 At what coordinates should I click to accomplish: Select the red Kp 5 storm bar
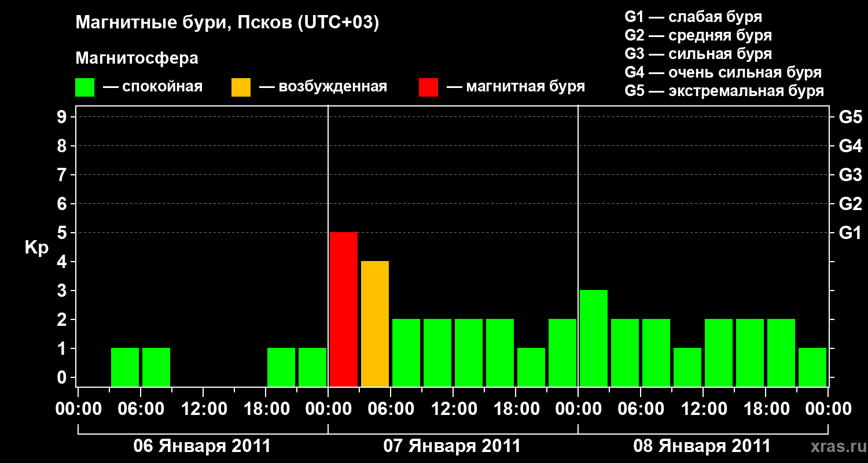(344, 309)
